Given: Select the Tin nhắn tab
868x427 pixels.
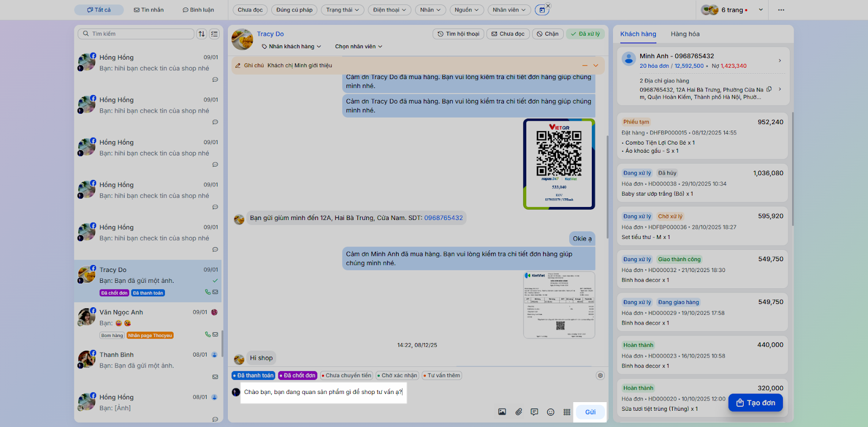Looking at the screenshot, I should 149,10.
